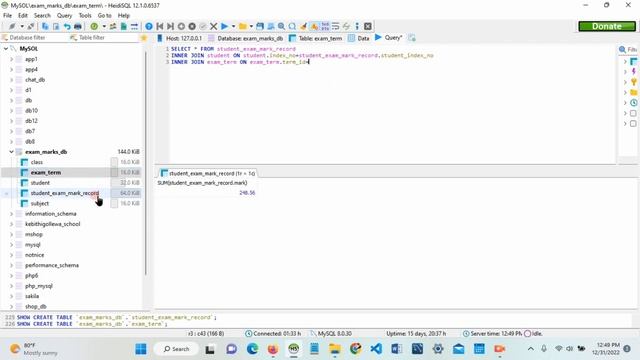Viewport: 640px width, 360px height.
Task: Open the Search menu
Action: click(42, 16)
